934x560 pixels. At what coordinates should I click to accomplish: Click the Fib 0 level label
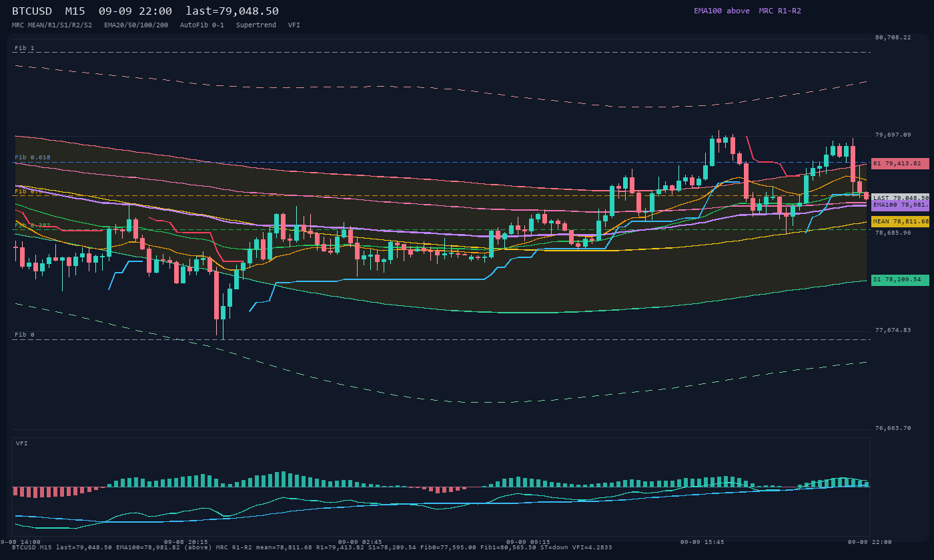point(25,335)
